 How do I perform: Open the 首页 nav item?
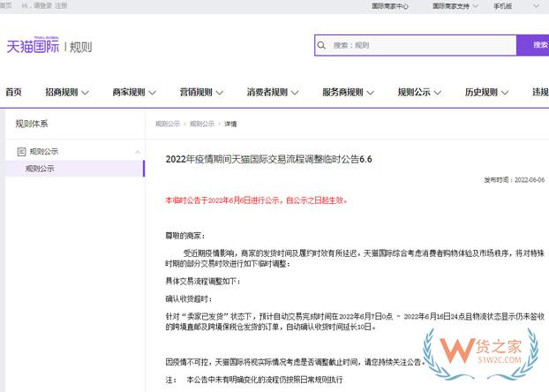coord(13,92)
